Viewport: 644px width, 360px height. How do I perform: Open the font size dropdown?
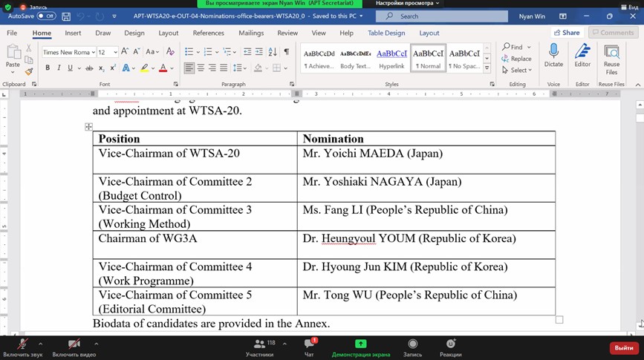click(x=115, y=52)
